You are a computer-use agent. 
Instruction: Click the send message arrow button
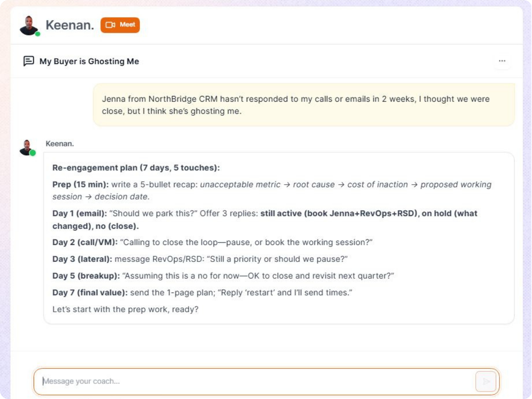coord(486,381)
